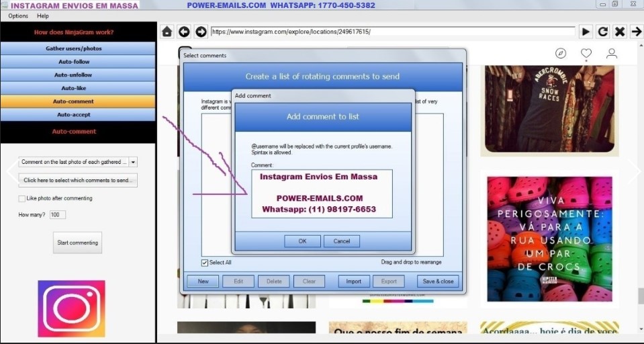The image size is (644, 344).
Task: Click Drag and drop to rearrange text
Action: 411,262
